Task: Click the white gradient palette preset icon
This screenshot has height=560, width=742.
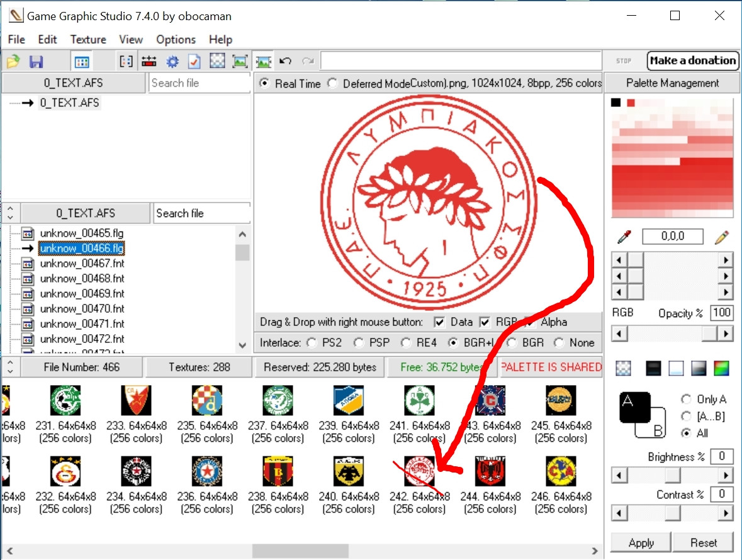Action: point(676,368)
